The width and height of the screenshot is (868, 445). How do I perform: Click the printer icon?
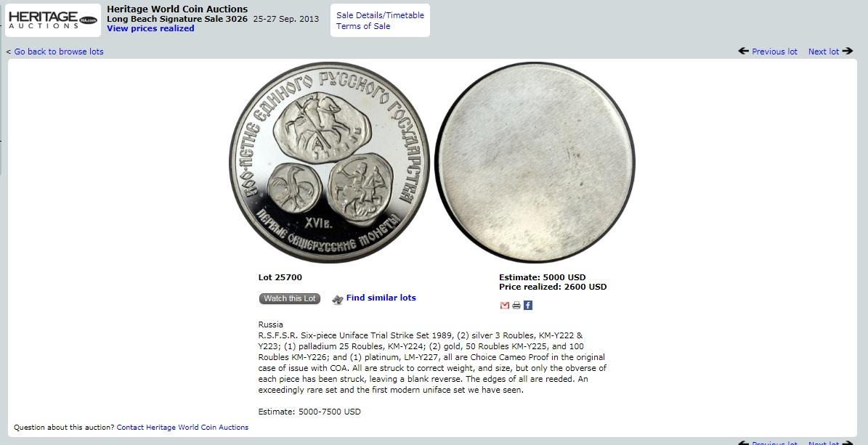[516, 306]
